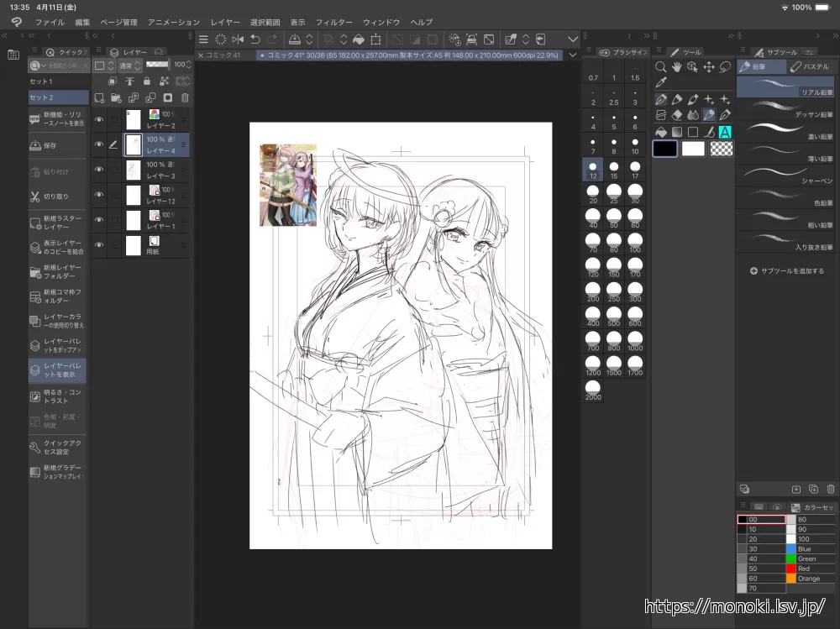840x629 pixels.
Task: Choose brush size 25 preset
Action: pos(613,196)
